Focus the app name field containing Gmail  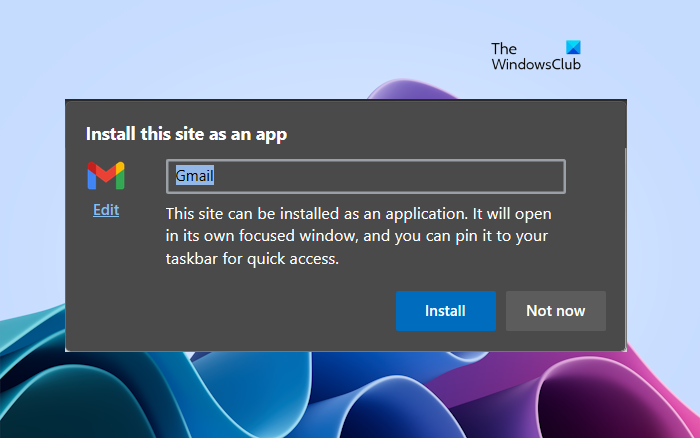tap(366, 176)
